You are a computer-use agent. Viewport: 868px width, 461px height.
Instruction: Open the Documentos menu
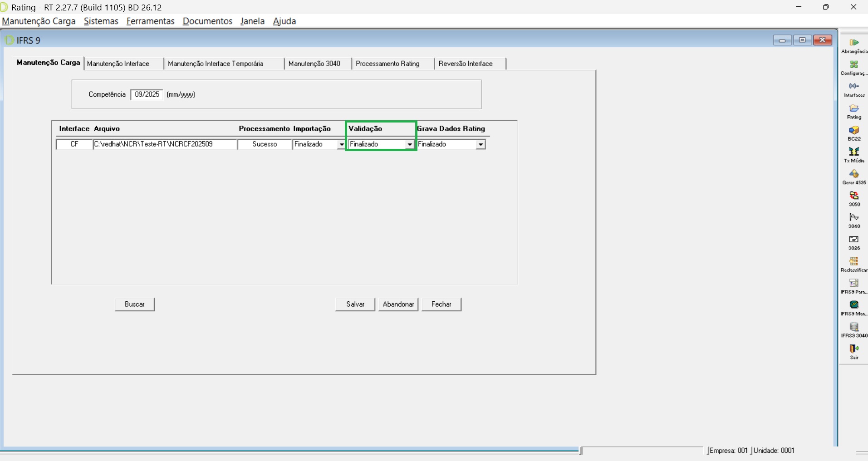[207, 21]
